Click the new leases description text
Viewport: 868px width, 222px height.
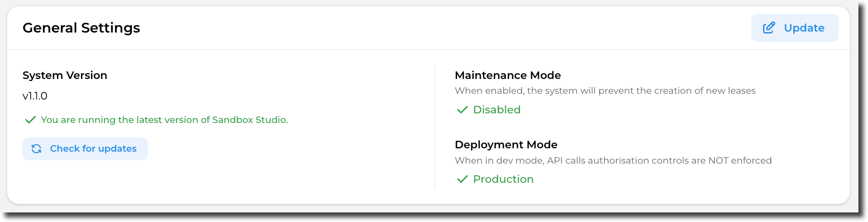pyautogui.click(x=605, y=91)
